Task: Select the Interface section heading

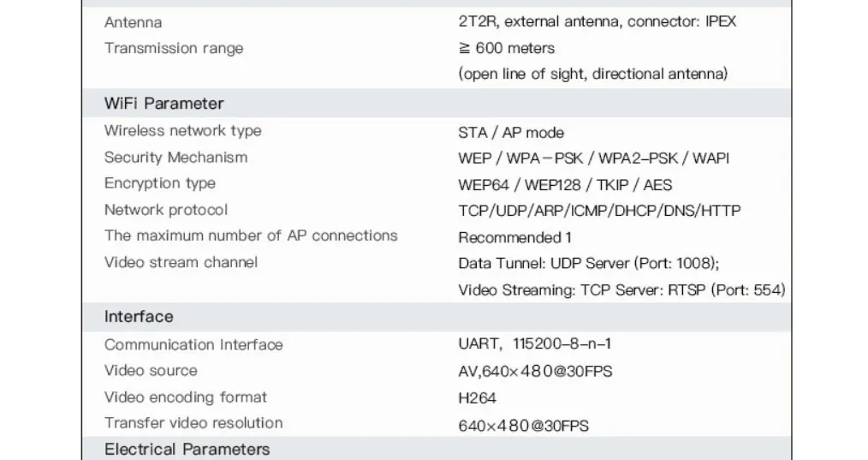Action: [x=139, y=316]
